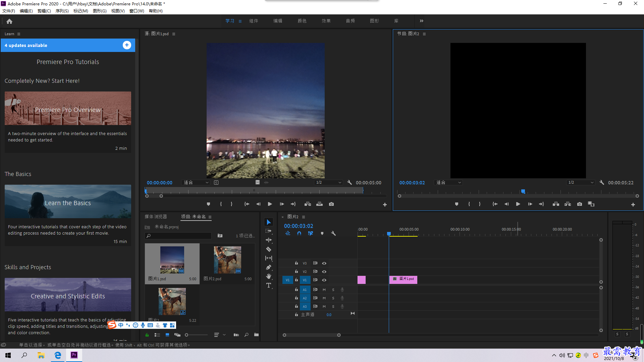Open Creative and Stylistic Edits tutorial
This screenshot has height=362, width=644.
pos(68,295)
